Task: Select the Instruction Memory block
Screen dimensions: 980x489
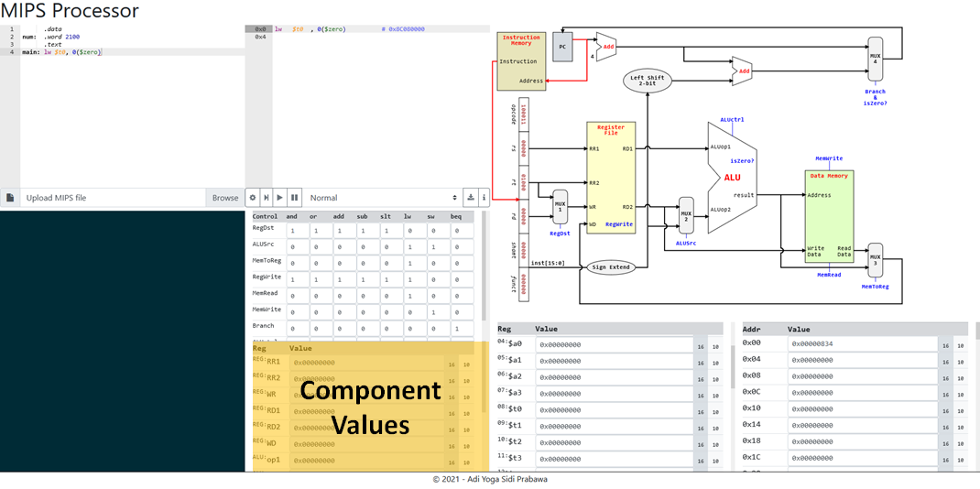Action: (x=521, y=61)
